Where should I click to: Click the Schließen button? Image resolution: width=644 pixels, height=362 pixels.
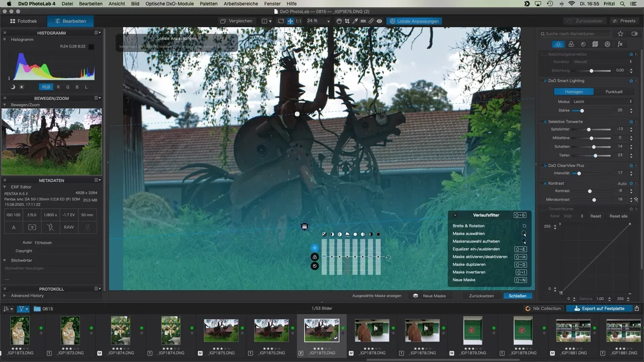pyautogui.click(x=517, y=296)
